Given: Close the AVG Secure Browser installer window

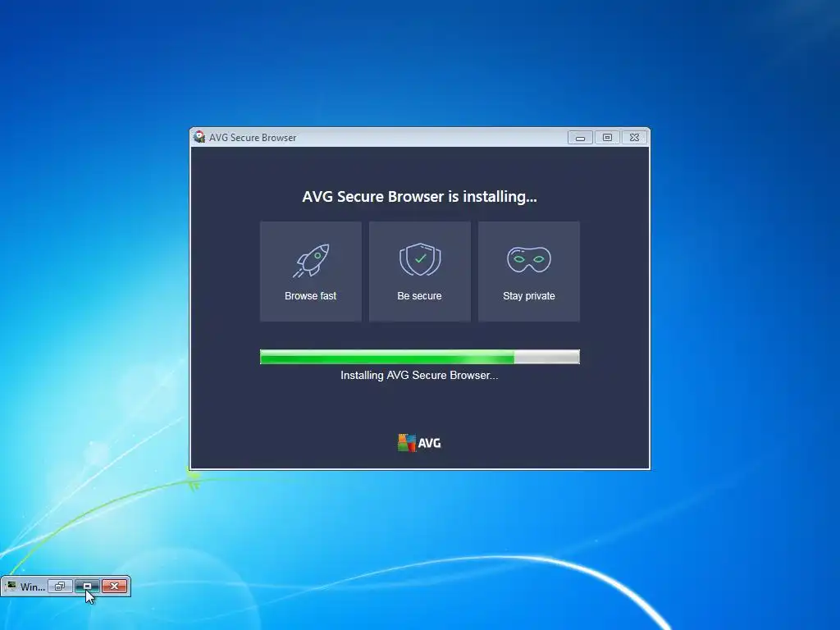Looking at the screenshot, I should (634, 138).
